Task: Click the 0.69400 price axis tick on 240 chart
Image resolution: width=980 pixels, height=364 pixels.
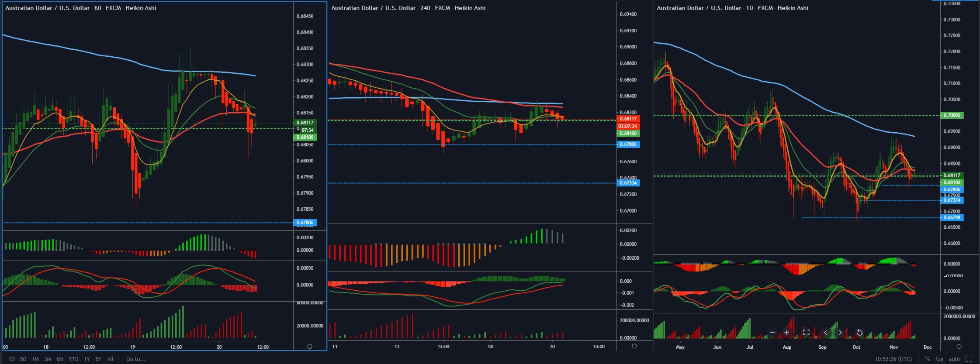Action: 628,14
